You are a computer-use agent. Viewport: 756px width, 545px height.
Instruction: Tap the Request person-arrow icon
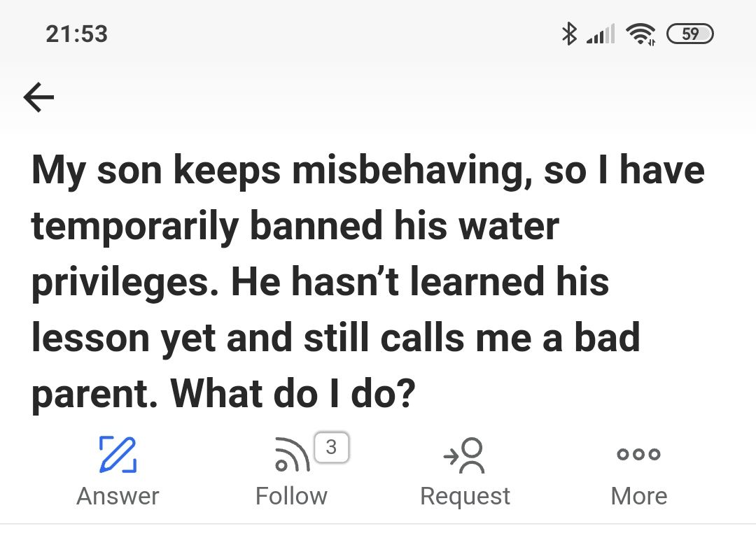click(465, 455)
